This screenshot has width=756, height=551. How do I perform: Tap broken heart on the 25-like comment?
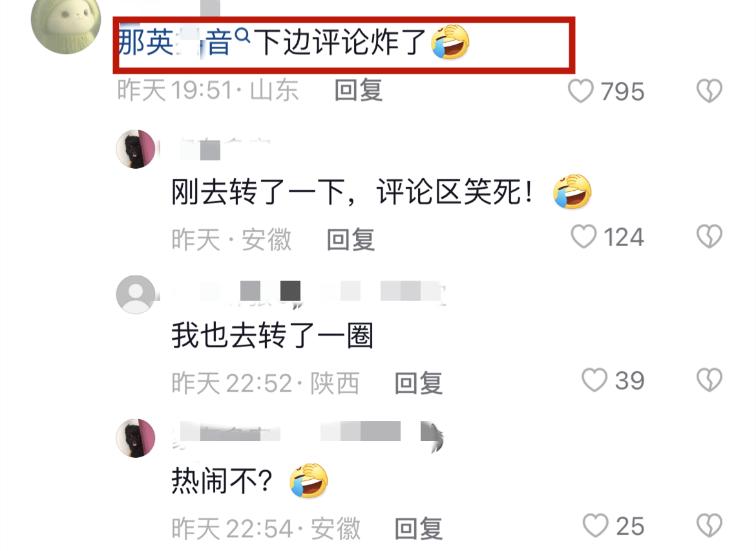pyautogui.click(x=709, y=525)
